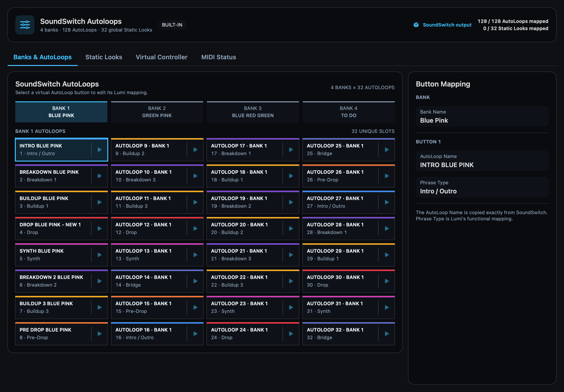Trigger play on Autoloop 14 Bridge
Viewport: 564px width, 392px height.
[195, 281]
